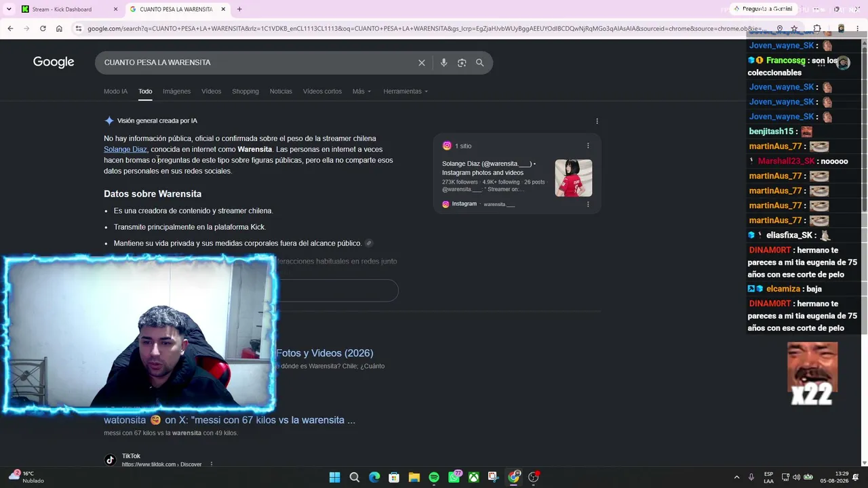Viewport: 868px width, 488px height.
Task: Open the browser home page
Action: click(x=59, y=28)
